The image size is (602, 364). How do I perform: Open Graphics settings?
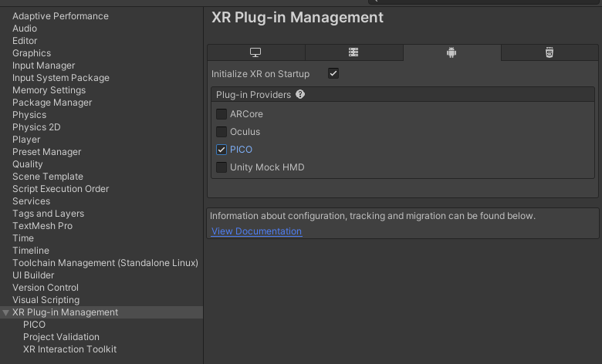32,53
